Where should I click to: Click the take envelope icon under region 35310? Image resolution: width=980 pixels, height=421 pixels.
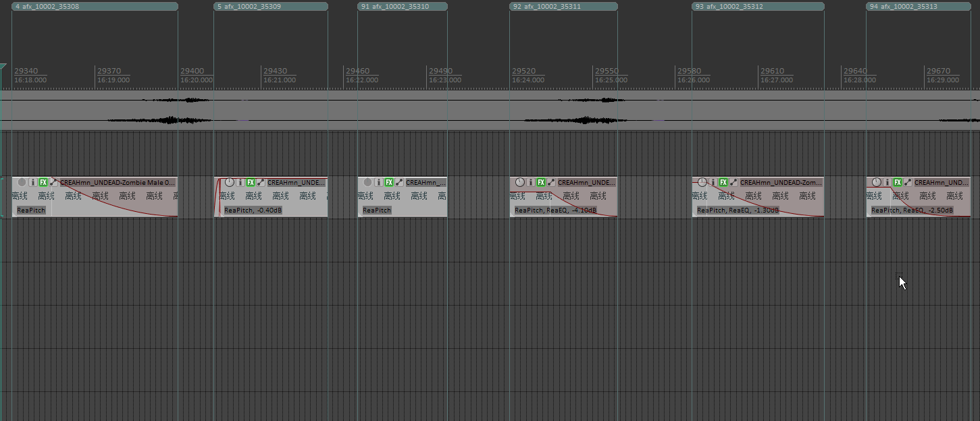[399, 182]
